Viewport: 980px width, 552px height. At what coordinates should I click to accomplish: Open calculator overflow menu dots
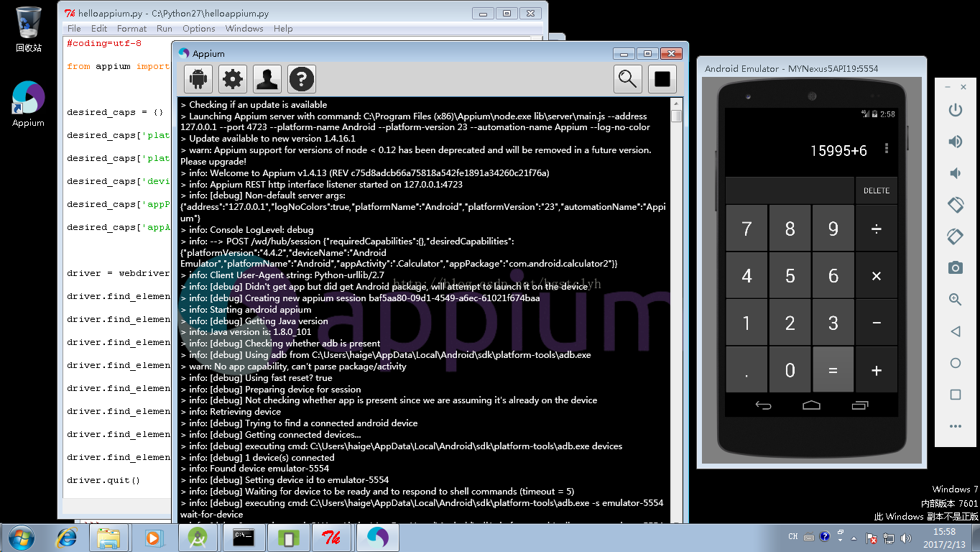887,149
